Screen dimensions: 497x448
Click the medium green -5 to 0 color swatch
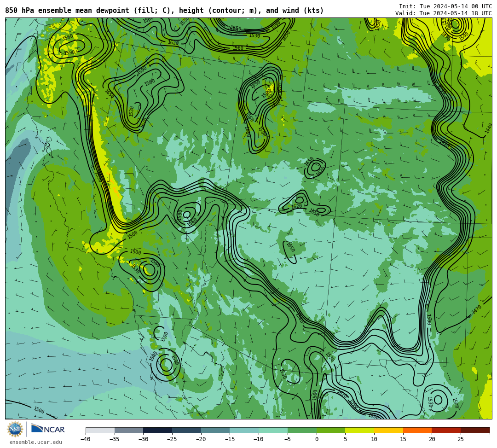302,430
